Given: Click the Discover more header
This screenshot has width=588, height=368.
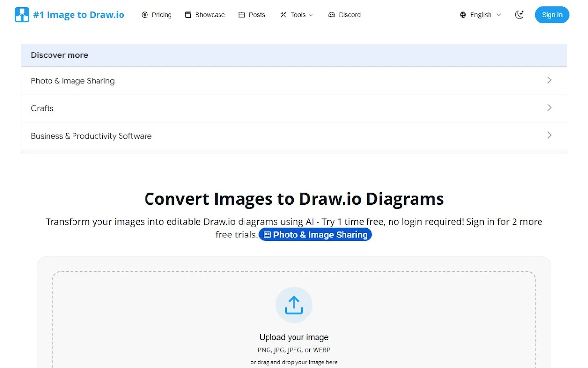Looking at the screenshot, I should [294, 55].
